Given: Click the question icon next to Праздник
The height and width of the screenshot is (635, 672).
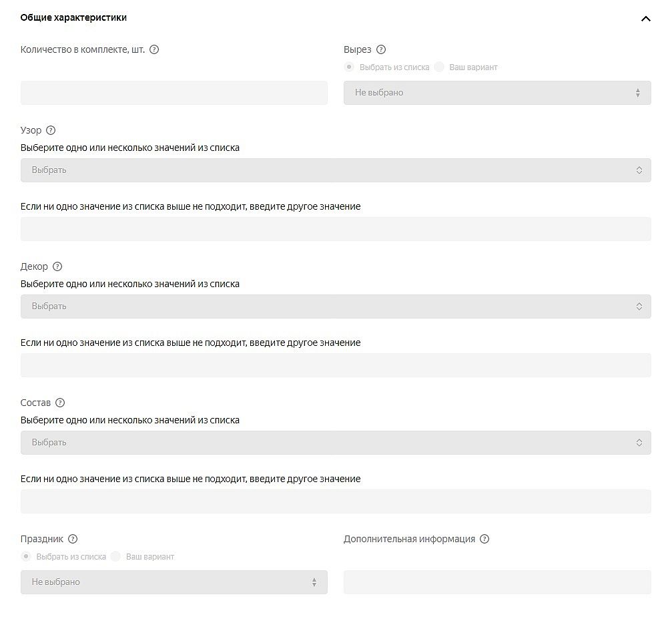Looking at the screenshot, I should click(x=73, y=539).
